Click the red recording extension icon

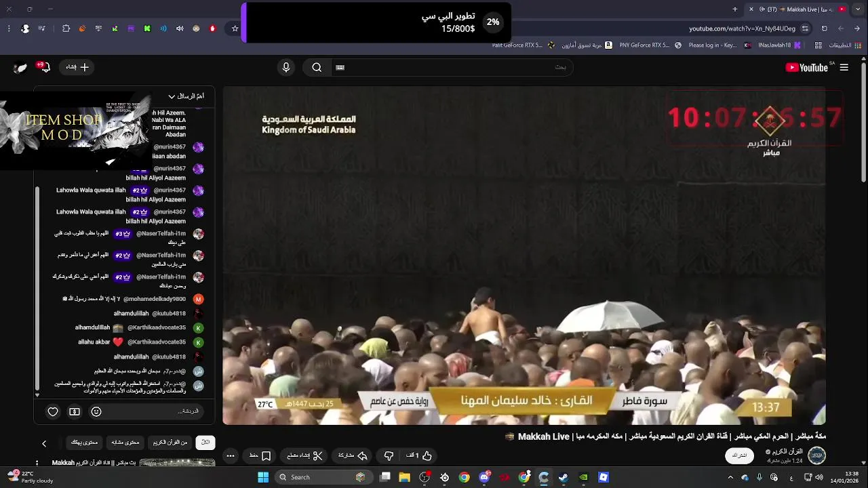(212, 28)
